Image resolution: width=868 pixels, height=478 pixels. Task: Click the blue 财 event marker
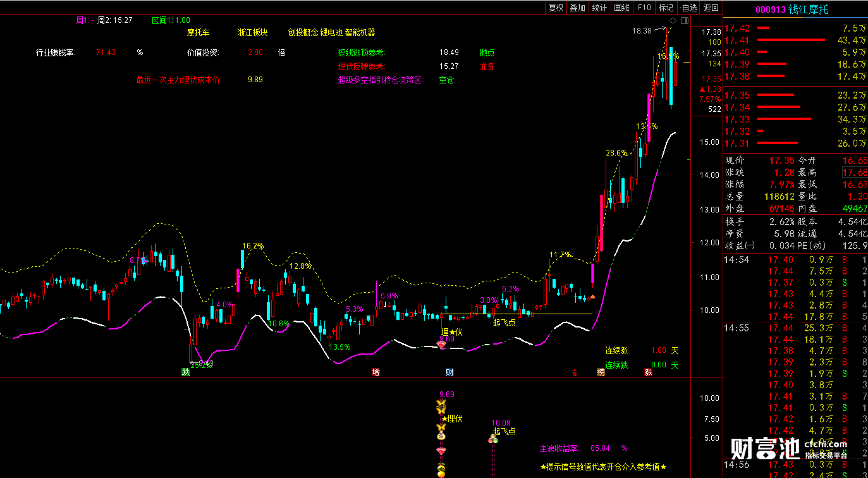click(x=449, y=372)
